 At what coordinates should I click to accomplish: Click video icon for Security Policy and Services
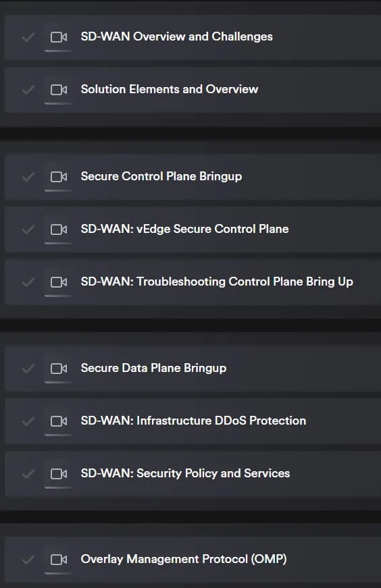(x=59, y=474)
